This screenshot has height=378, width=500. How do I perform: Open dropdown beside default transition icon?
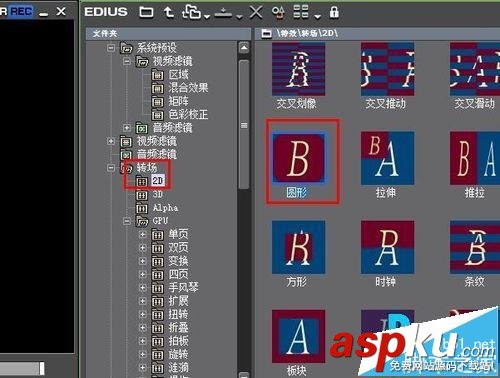(239, 16)
